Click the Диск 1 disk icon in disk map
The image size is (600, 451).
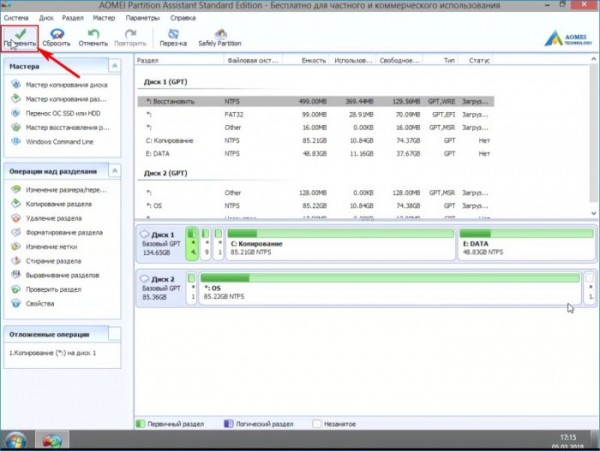coord(145,234)
